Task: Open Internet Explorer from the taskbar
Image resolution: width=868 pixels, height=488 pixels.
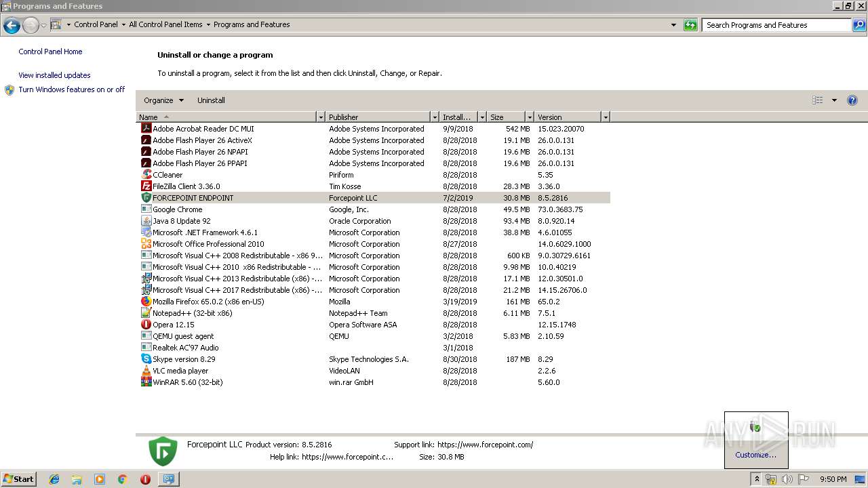Action: (x=54, y=479)
